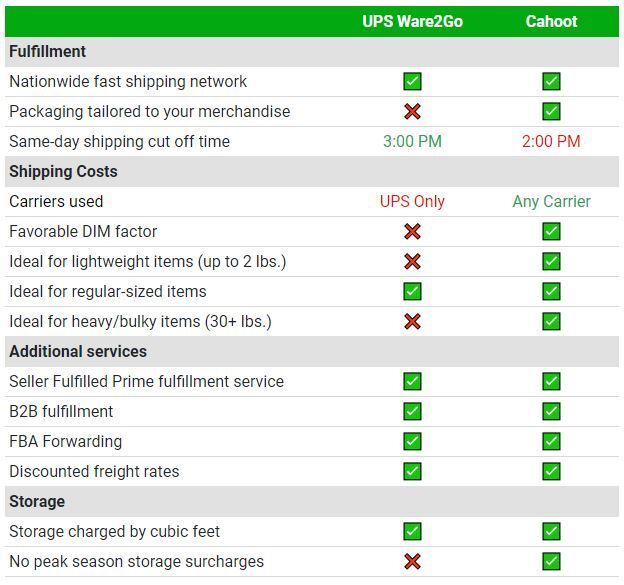Viewport: 624px width, 585px height.
Task: Click red X for Packaging tailored under UPS Ware2Go
Action: [x=412, y=111]
